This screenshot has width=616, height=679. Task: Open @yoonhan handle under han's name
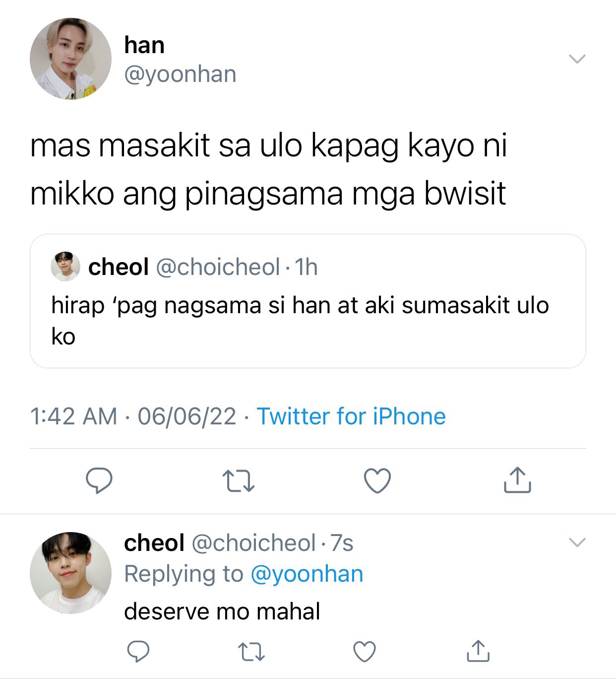(181, 74)
